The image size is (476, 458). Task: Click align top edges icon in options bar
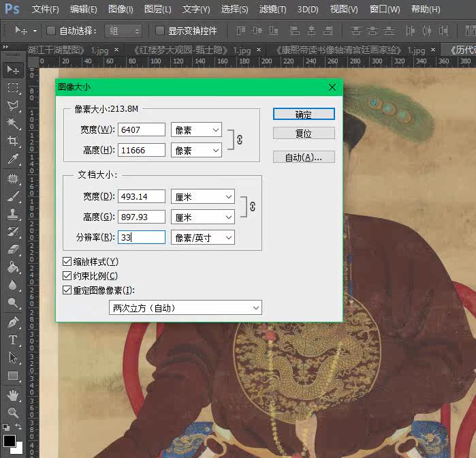[x=241, y=31]
